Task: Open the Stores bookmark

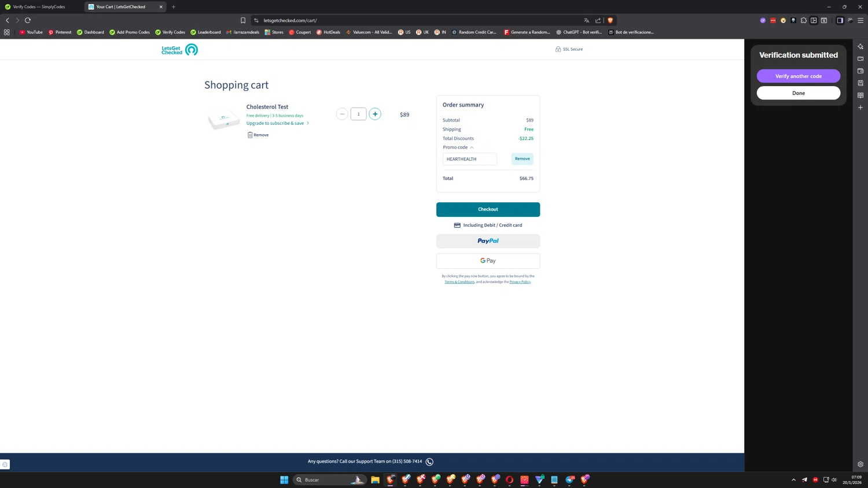Action: pos(274,32)
